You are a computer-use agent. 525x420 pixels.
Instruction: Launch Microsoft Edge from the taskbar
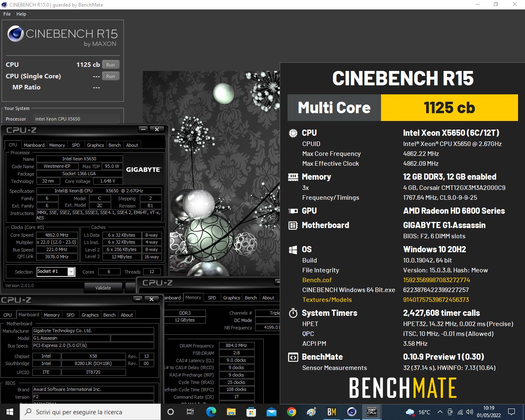pyautogui.click(x=211, y=412)
